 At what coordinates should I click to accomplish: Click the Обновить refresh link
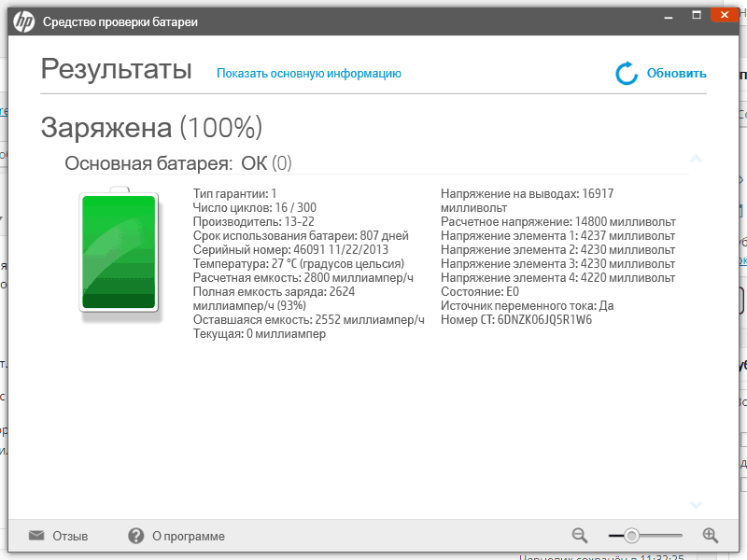(x=676, y=74)
